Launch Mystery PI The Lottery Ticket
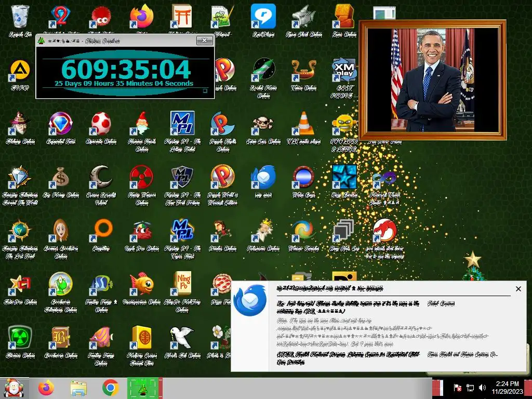 tap(182, 123)
